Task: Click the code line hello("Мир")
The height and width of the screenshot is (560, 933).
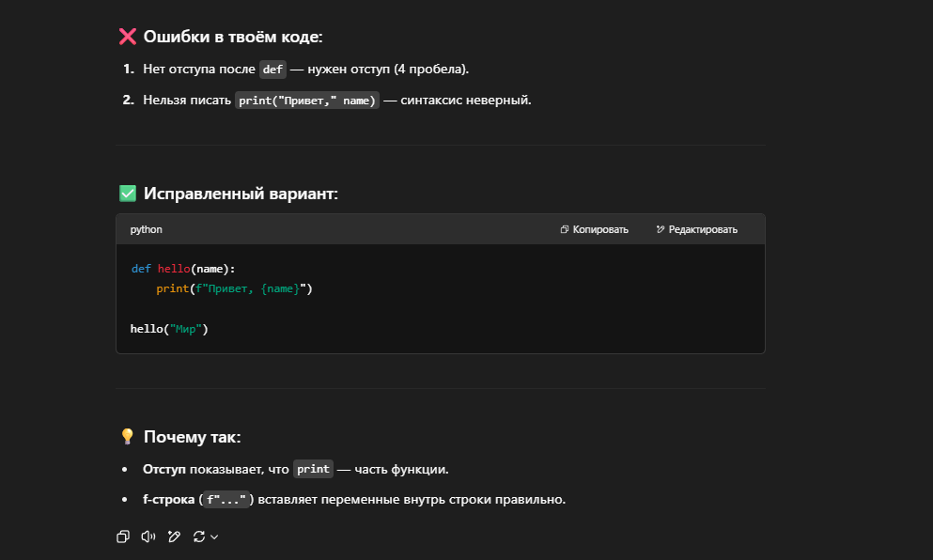Action: click(169, 329)
